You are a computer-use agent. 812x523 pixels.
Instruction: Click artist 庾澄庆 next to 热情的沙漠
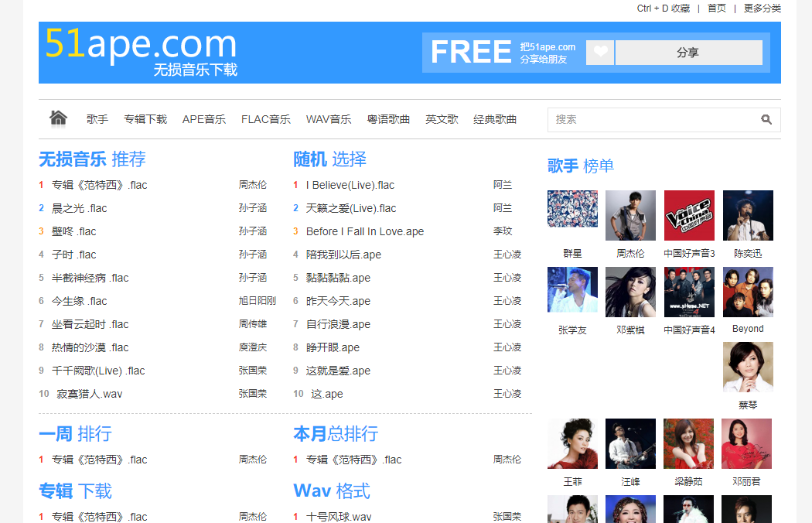pos(253,347)
